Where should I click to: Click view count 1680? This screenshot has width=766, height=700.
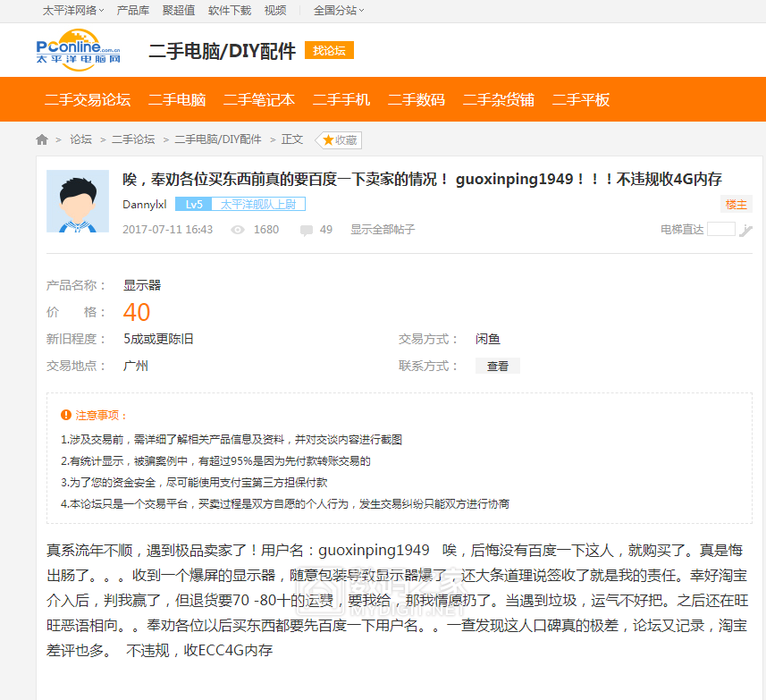(x=266, y=230)
